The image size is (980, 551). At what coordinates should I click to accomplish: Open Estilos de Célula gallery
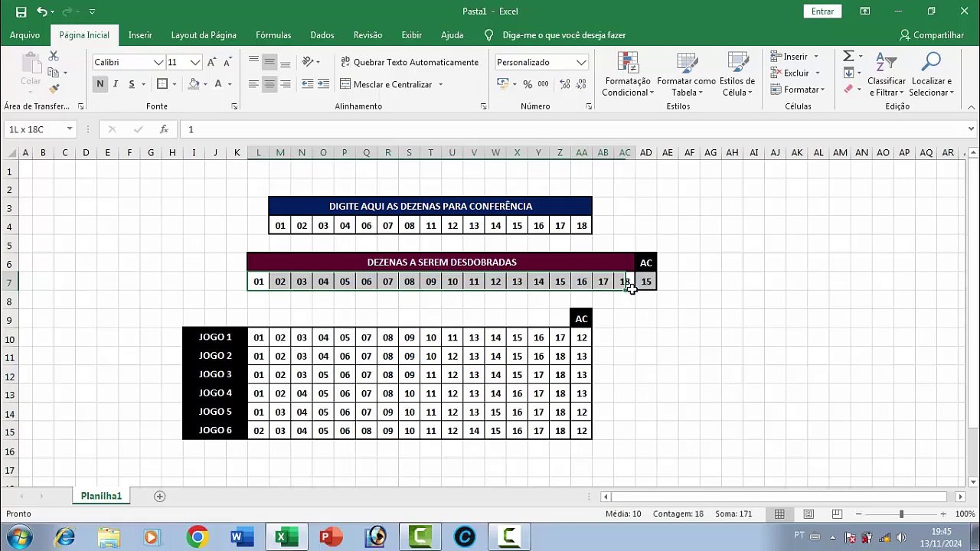[737, 75]
